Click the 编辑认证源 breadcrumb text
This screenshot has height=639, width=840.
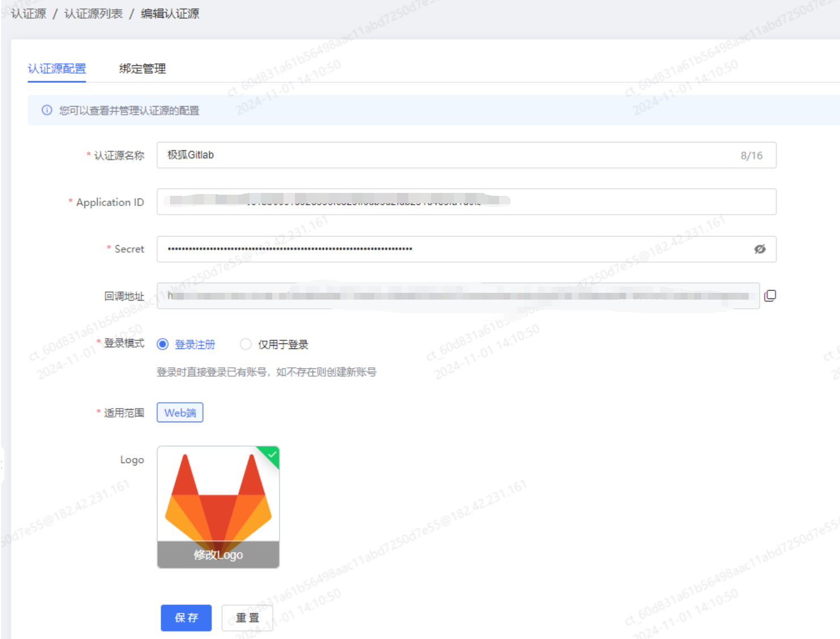click(170, 14)
